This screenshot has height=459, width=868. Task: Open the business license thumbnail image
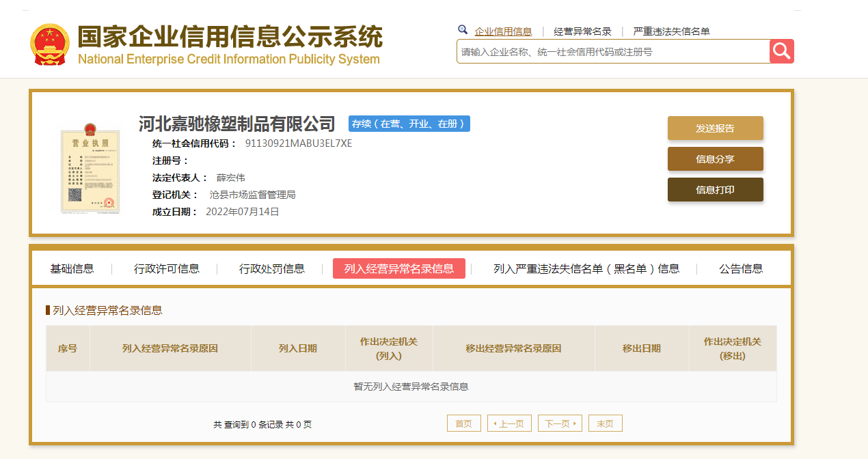tap(90, 168)
